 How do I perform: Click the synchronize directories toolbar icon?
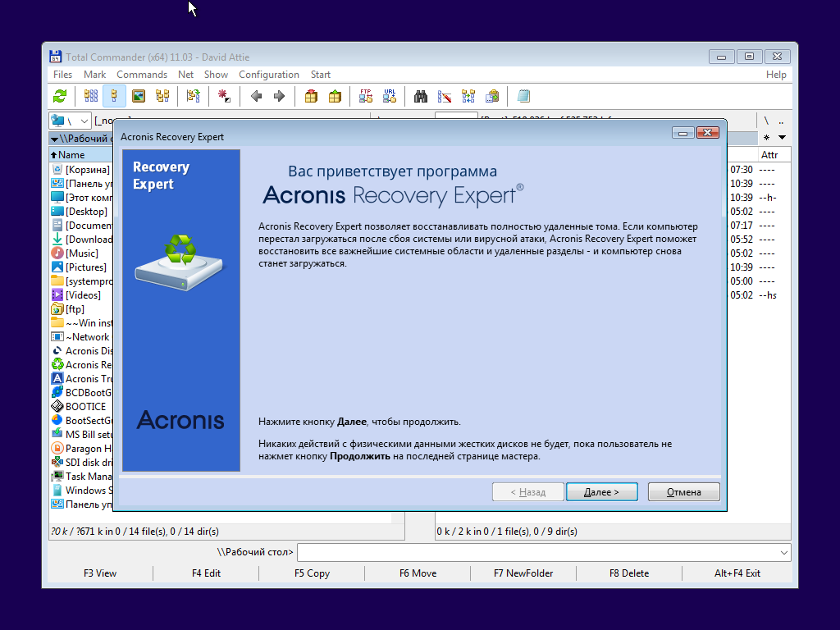[x=468, y=97]
